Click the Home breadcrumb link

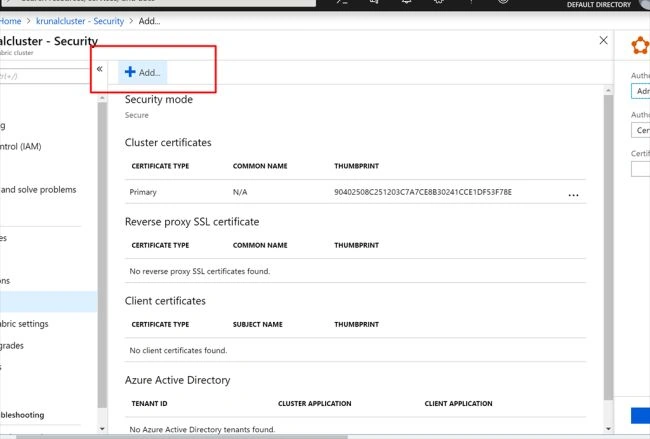click(x=10, y=21)
